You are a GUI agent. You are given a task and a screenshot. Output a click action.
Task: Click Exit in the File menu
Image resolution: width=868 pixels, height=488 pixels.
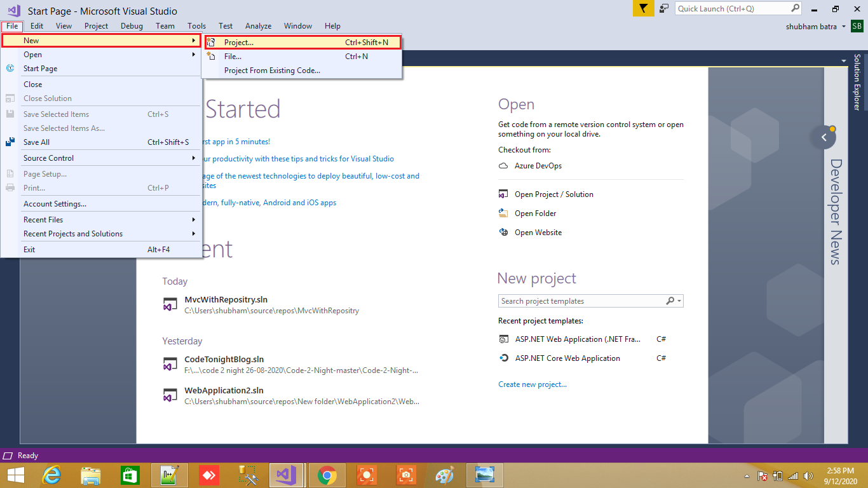tap(101, 250)
